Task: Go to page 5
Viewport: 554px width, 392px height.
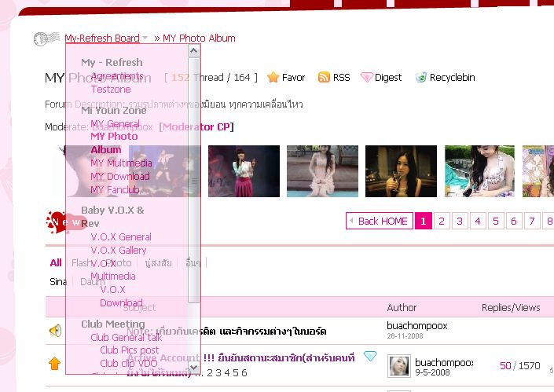Action: [x=496, y=221]
